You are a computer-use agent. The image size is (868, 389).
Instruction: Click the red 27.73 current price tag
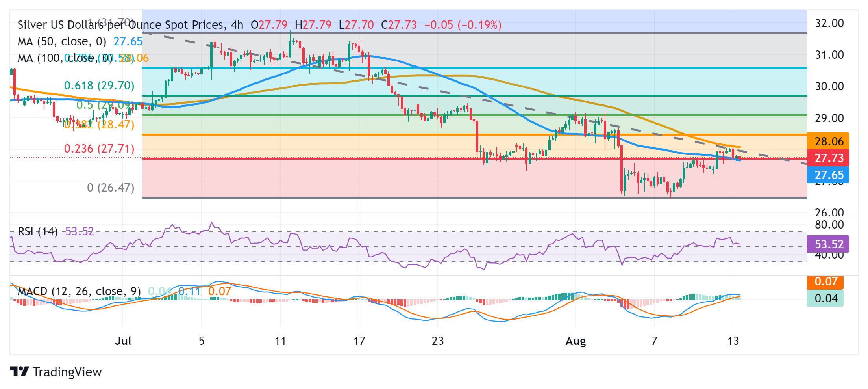pyautogui.click(x=828, y=158)
